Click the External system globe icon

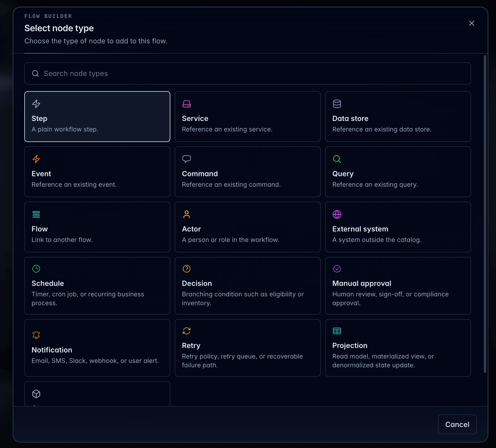(337, 214)
